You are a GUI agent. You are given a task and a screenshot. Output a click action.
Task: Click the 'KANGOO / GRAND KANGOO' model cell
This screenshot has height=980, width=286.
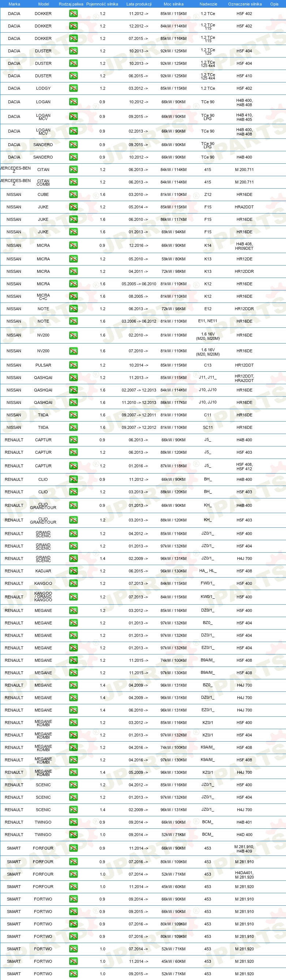point(43,597)
